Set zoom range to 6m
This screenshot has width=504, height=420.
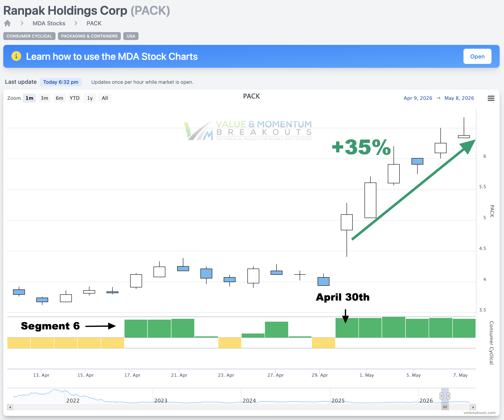[60, 98]
